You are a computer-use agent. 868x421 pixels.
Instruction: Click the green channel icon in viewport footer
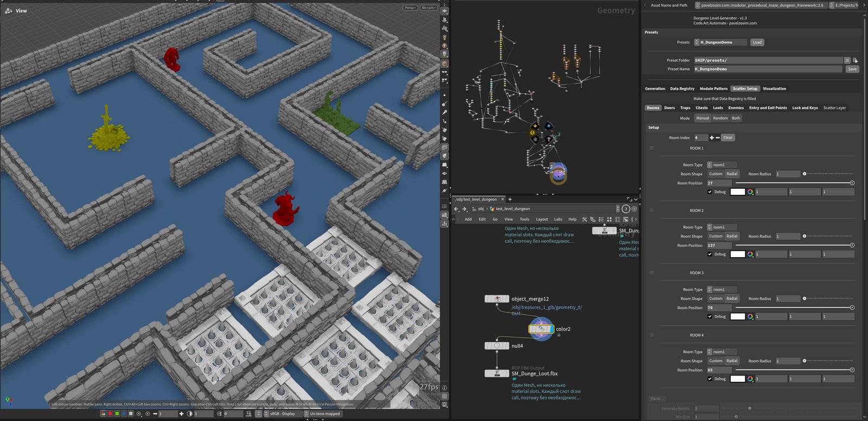117,413
